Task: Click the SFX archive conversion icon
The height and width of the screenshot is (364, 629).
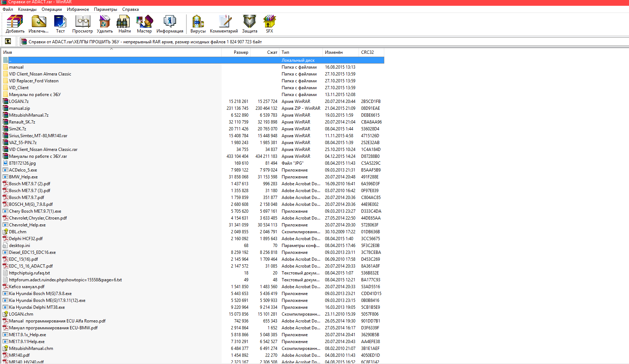Action: pos(269,24)
